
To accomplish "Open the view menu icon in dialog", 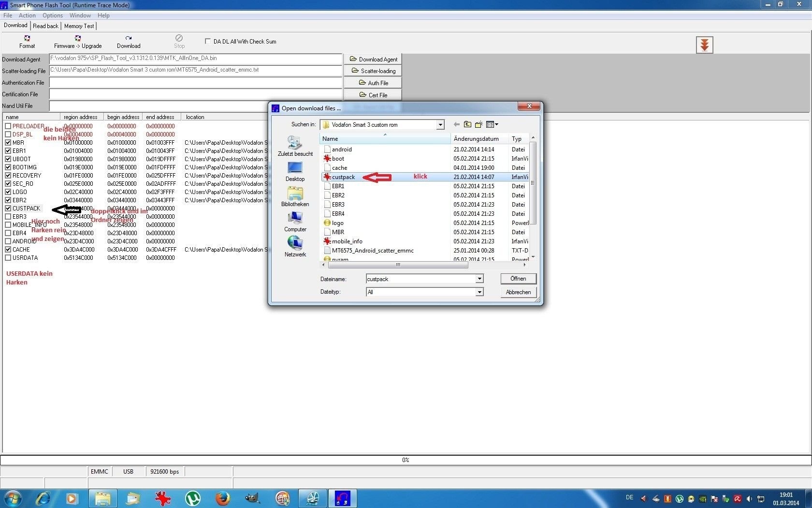I will (x=492, y=125).
